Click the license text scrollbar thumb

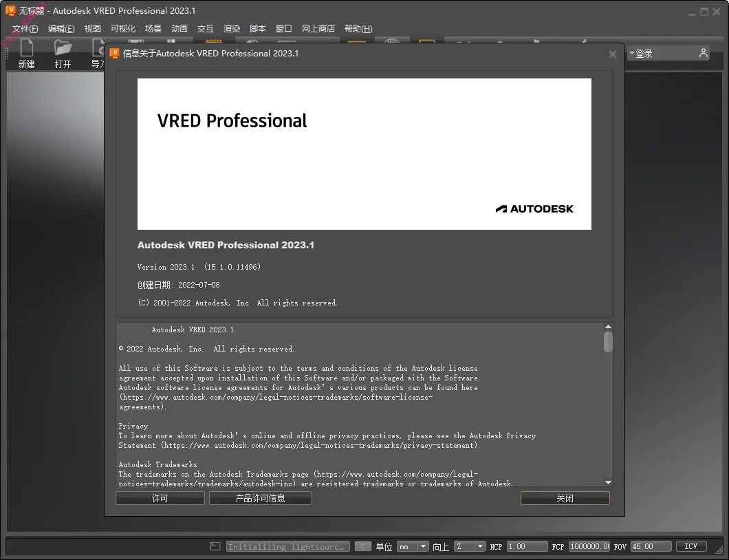coord(608,342)
